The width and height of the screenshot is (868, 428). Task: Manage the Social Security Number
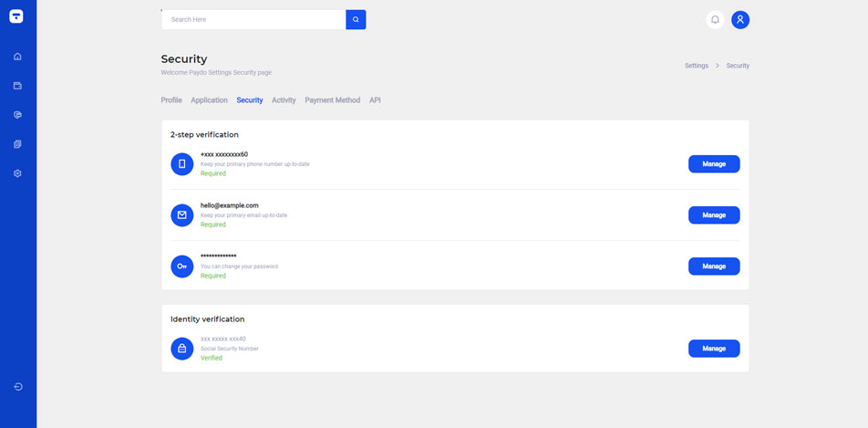[x=713, y=349]
